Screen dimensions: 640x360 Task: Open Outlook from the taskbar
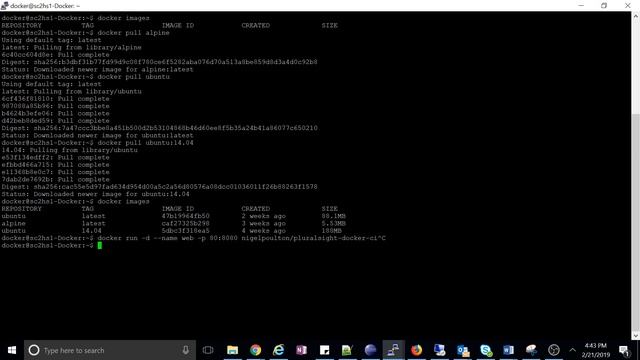click(462, 350)
